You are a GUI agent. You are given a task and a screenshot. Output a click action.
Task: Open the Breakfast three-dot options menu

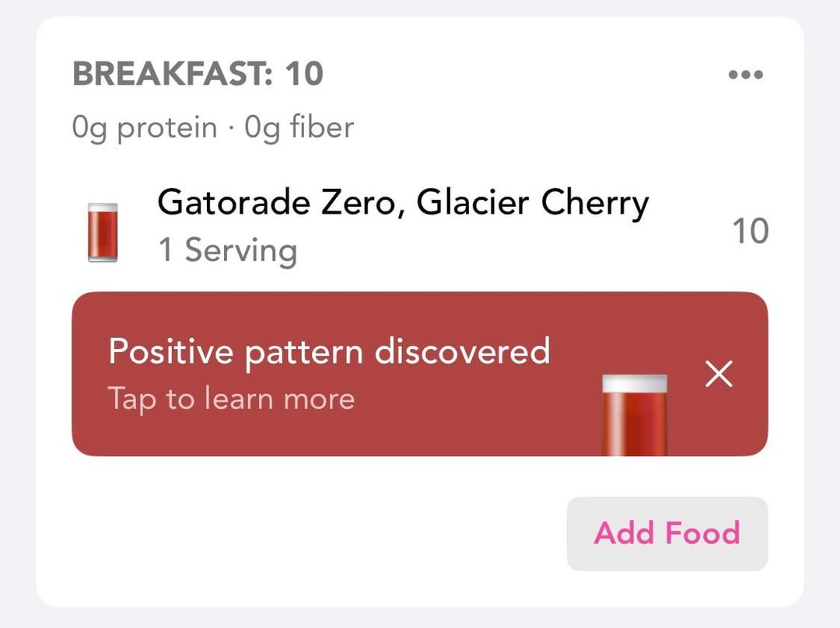[x=745, y=75]
